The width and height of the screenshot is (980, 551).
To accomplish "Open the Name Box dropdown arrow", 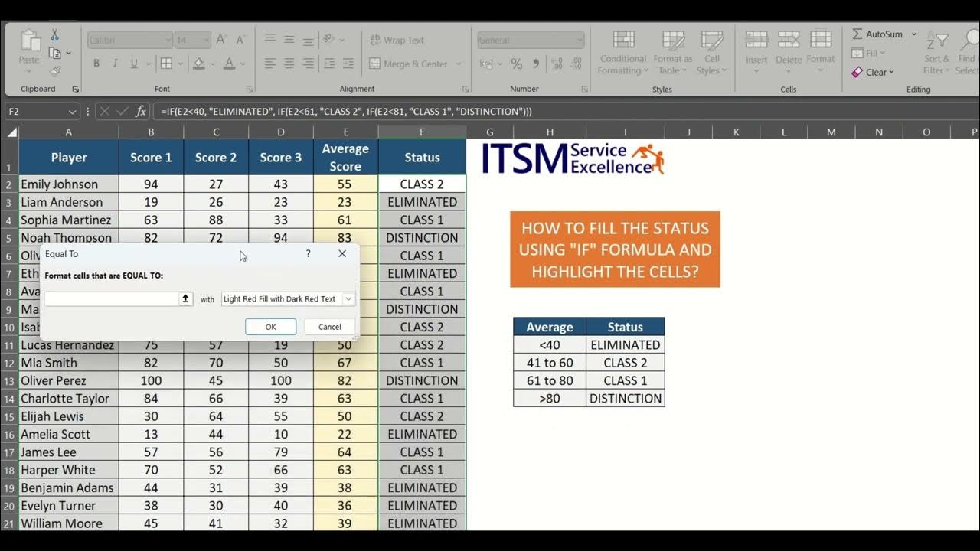I will click(72, 112).
